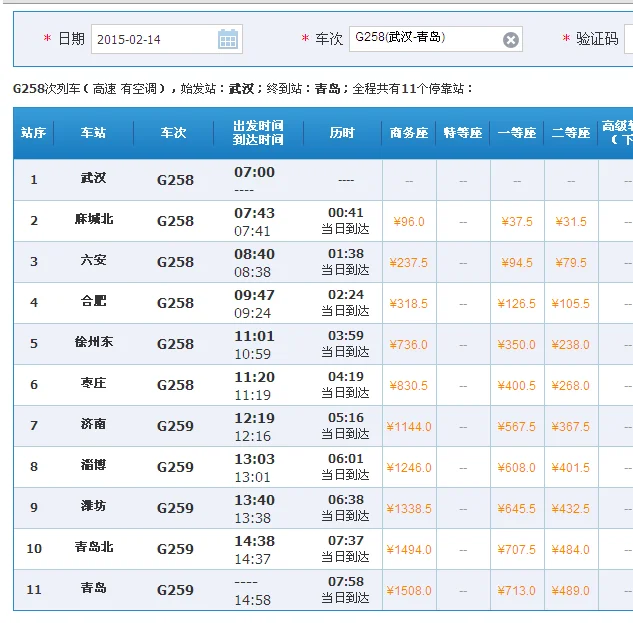
Task: Click second class price ¥432.5
Action: point(571,509)
